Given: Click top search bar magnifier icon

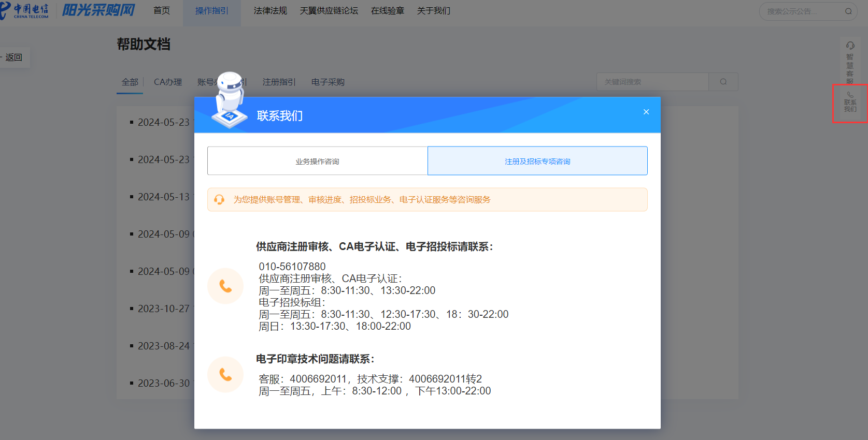Looking at the screenshot, I should pyautogui.click(x=848, y=11).
